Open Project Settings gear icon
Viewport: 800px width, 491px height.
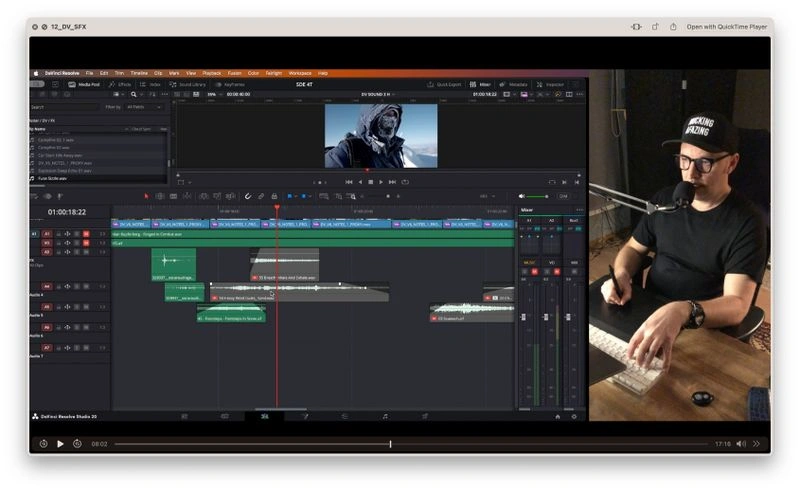point(574,416)
